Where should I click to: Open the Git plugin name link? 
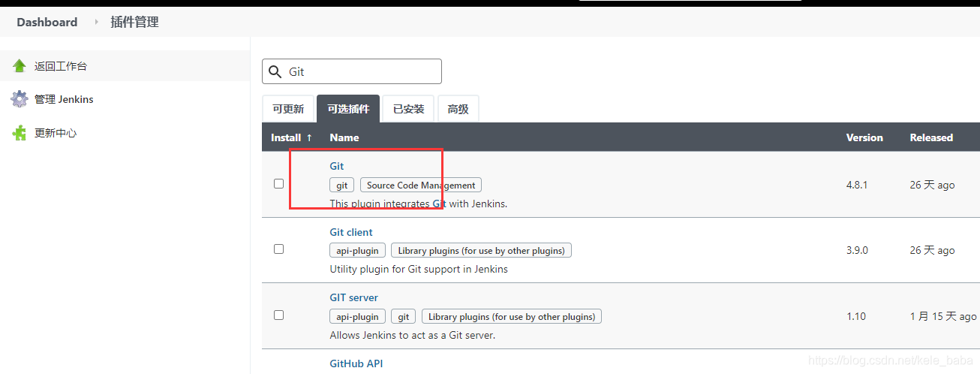337,166
